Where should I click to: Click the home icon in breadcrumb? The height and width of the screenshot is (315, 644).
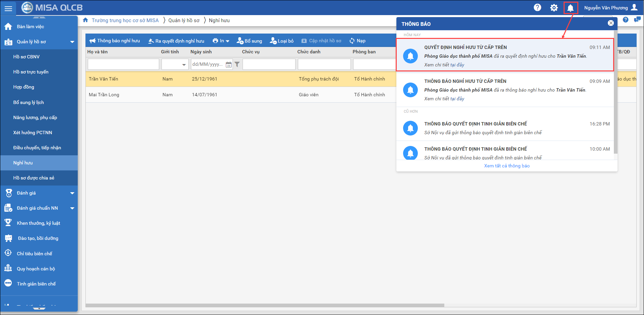85,20
